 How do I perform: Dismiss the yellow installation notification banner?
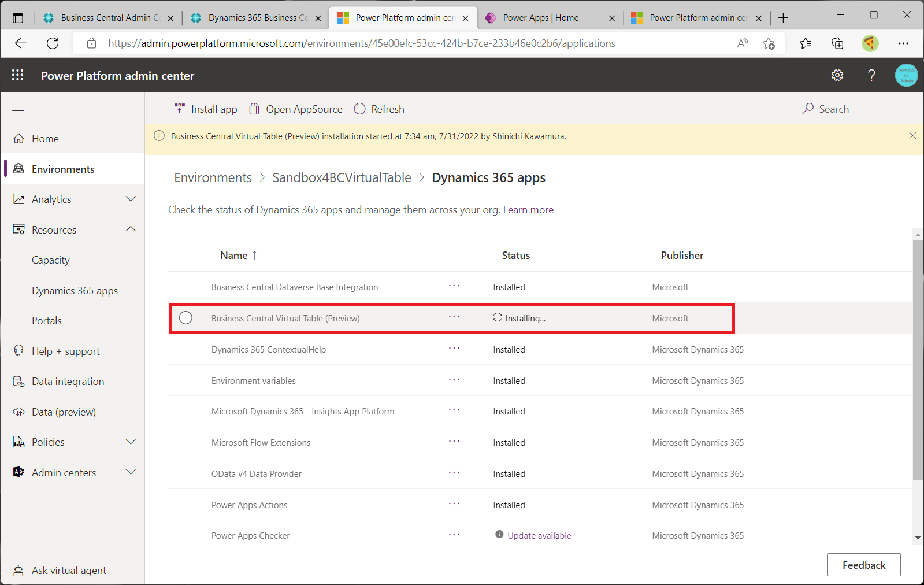[x=912, y=136]
